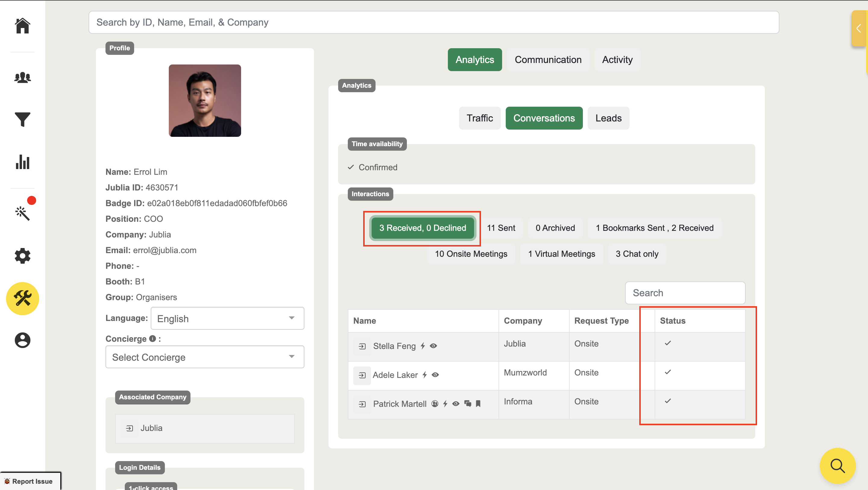Viewport: 868px width, 490px height.
Task: Click the user account sidebar icon
Action: point(23,340)
